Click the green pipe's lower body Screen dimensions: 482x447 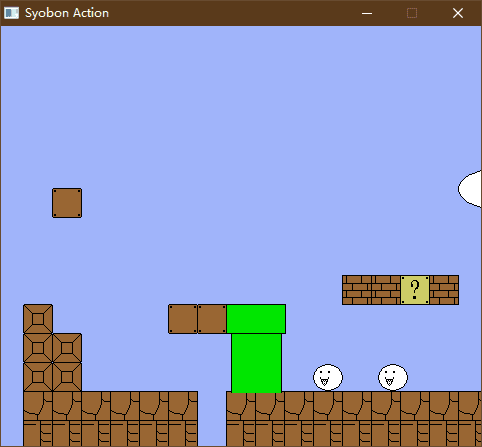(x=256, y=363)
